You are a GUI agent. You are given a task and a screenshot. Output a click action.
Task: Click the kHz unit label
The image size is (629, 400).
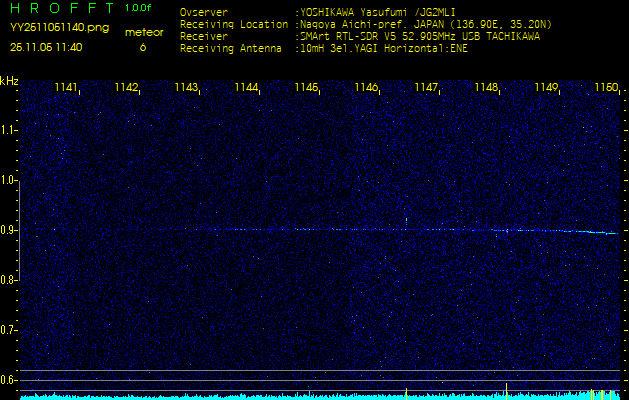click(x=9, y=80)
